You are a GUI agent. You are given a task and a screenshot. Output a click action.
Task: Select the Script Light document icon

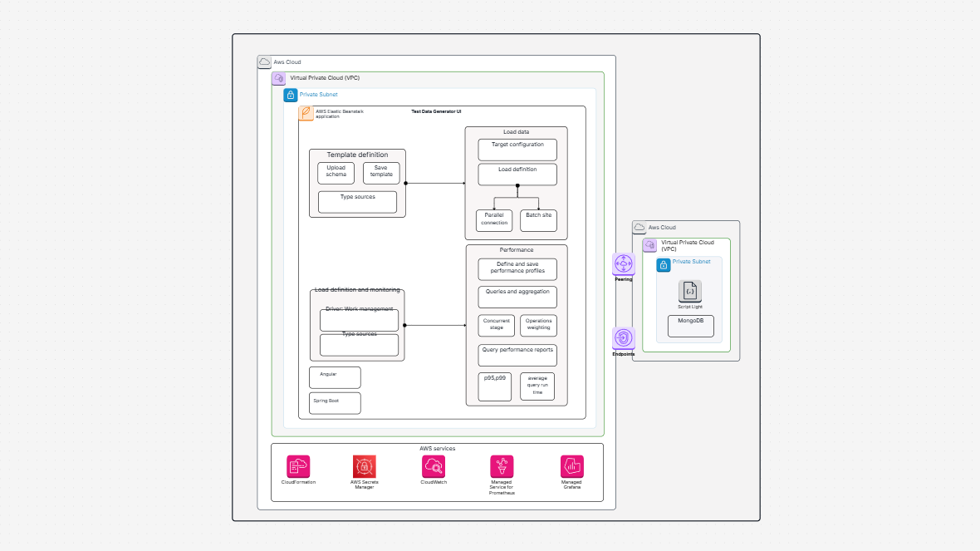[690, 291]
